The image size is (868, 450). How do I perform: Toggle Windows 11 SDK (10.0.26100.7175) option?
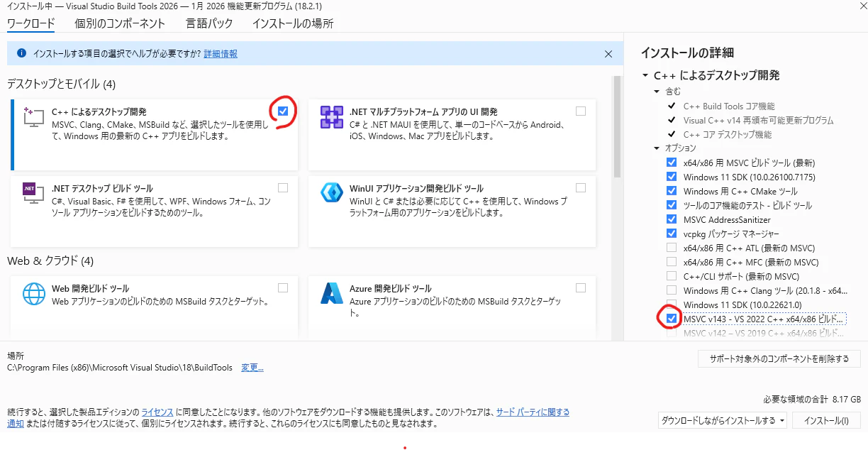[672, 177]
